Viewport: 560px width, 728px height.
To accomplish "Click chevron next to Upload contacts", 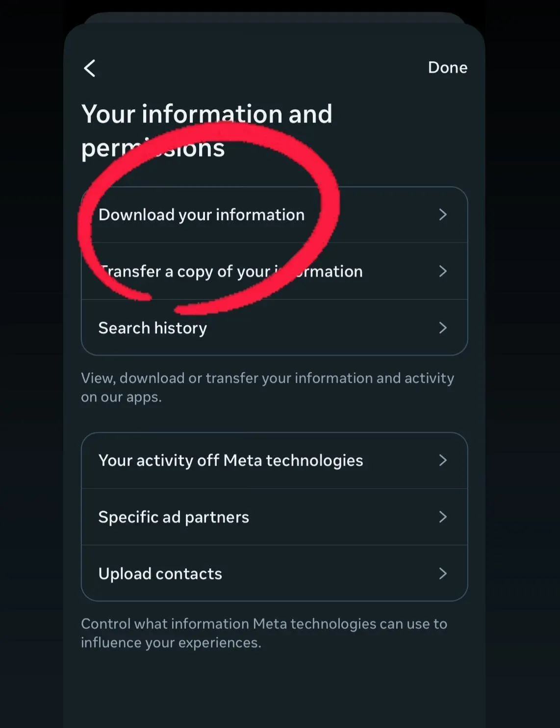I will pyautogui.click(x=443, y=574).
